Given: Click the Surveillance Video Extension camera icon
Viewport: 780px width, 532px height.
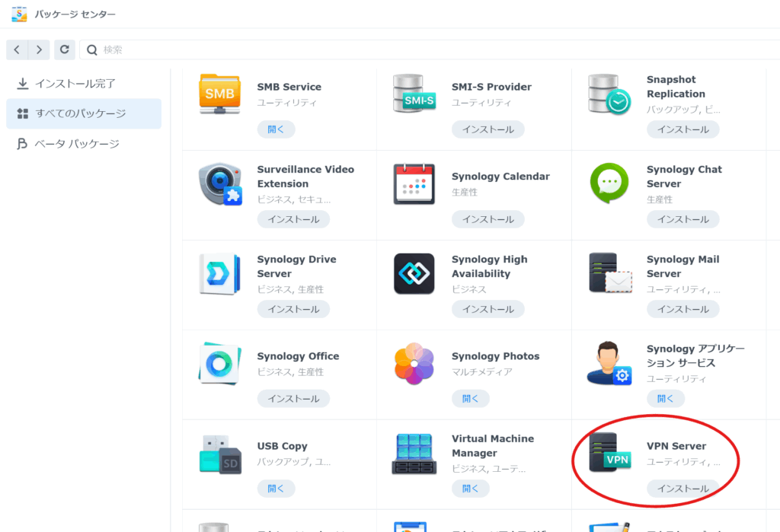Looking at the screenshot, I should click(x=220, y=183).
